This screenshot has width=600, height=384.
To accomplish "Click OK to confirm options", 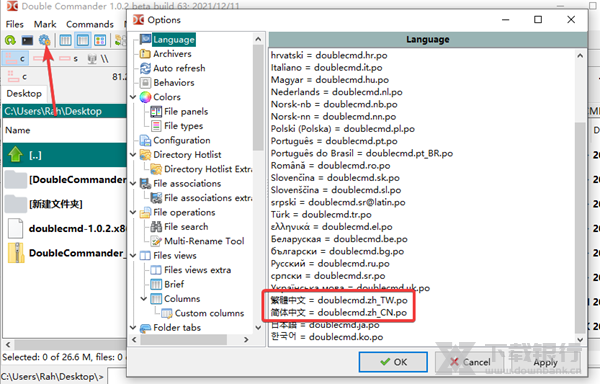I will pyautogui.click(x=393, y=362).
